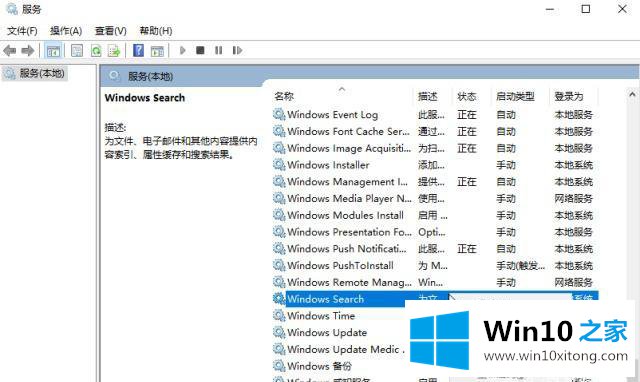Click the green Refresh toolbar icon

pyautogui.click(x=96, y=51)
